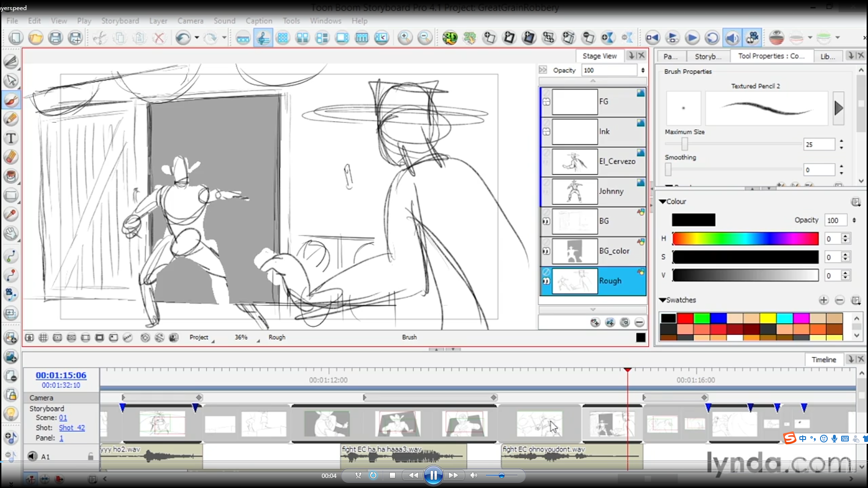868x488 pixels.
Task: Click the Grid icon in stage bottom bar
Action: point(43,337)
